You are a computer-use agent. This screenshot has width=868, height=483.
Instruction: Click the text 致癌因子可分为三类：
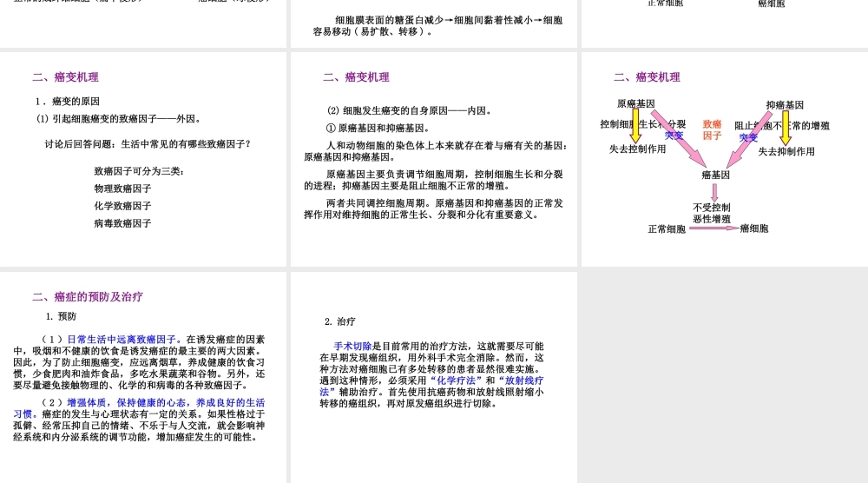click(x=140, y=171)
